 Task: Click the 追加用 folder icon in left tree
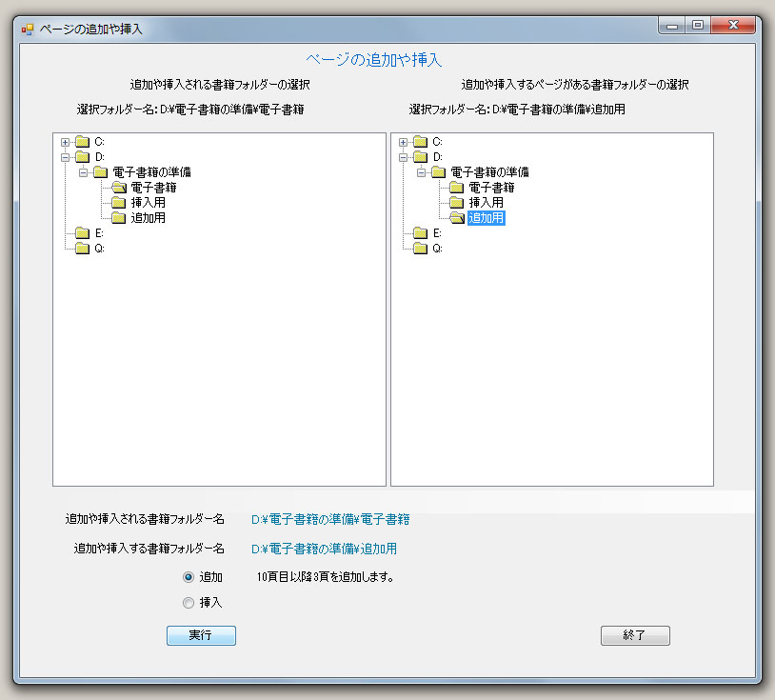[118, 218]
